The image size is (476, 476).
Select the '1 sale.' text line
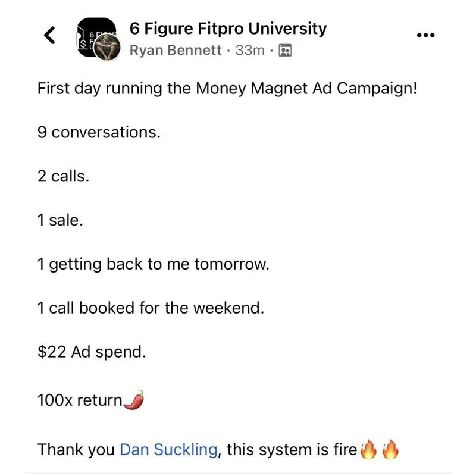60,220
